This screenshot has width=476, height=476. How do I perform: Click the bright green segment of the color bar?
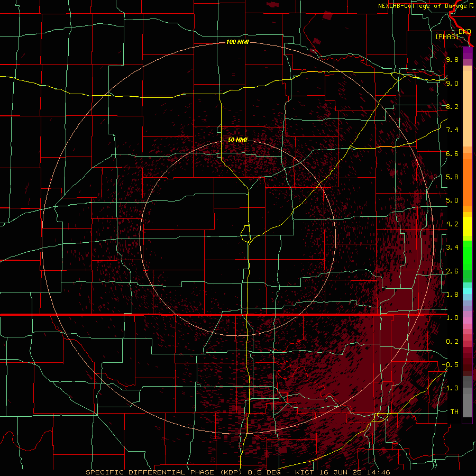[467, 254]
